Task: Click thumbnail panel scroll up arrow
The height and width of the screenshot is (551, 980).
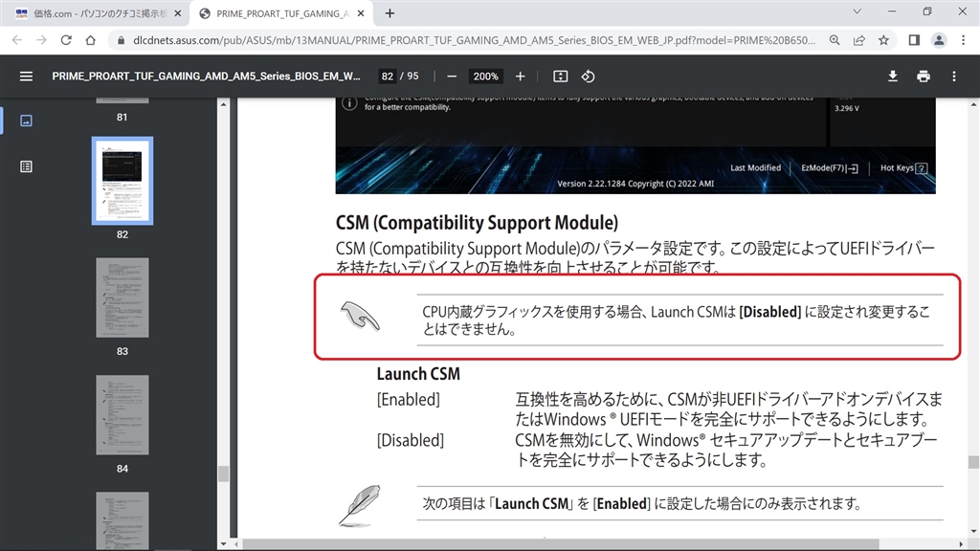Action: (223, 104)
